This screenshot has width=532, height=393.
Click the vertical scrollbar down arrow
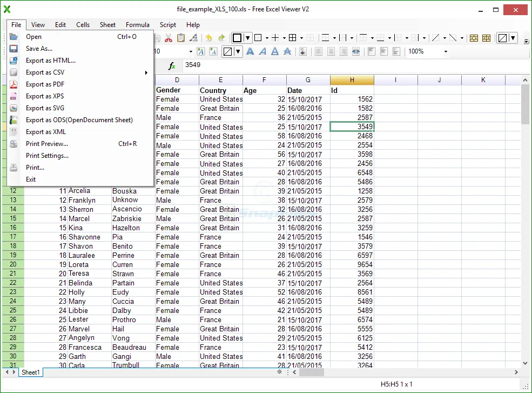(525, 363)
